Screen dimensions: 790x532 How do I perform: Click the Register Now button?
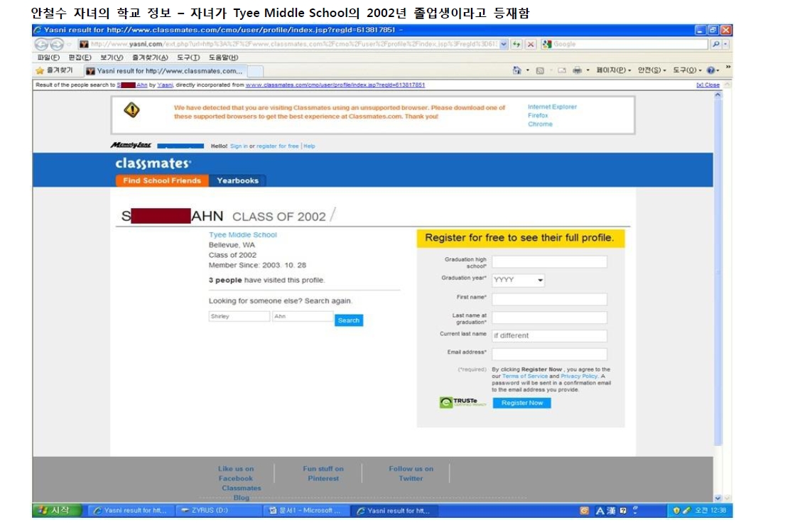pos(522,403)
